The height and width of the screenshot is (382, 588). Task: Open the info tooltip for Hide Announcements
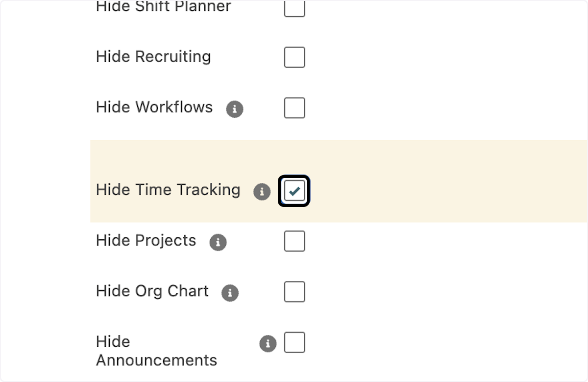(268, 344)
